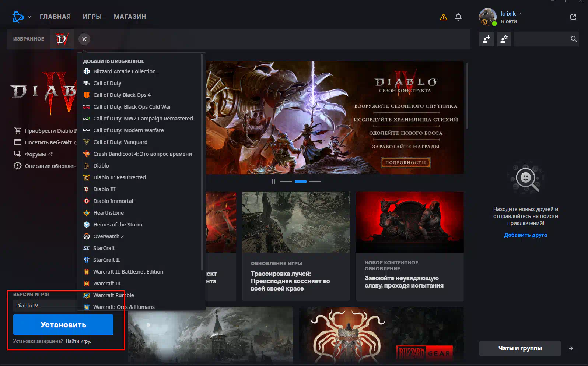Select the second carousel slide indicator
The image size is (588, 366).
tap(301, 182)
